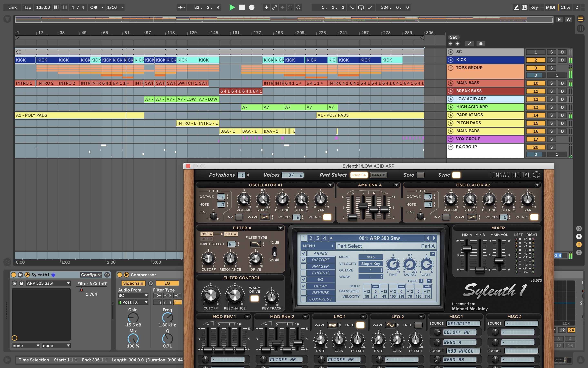
Task: Expand the LFO 1 options arrow
Action: coord(363,317)
